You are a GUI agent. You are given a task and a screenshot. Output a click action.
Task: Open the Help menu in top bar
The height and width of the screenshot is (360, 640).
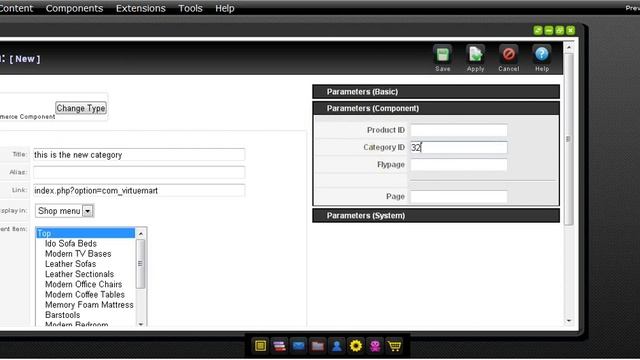[x=224, y=8]
